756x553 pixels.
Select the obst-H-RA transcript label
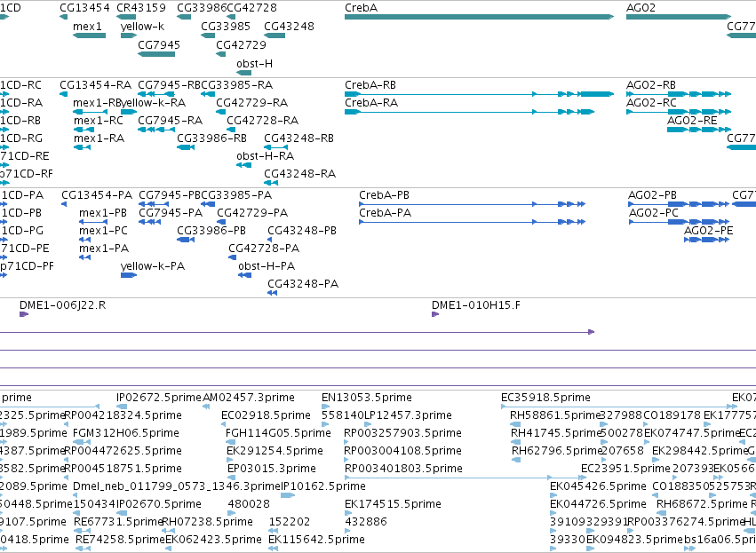[266, 156]
